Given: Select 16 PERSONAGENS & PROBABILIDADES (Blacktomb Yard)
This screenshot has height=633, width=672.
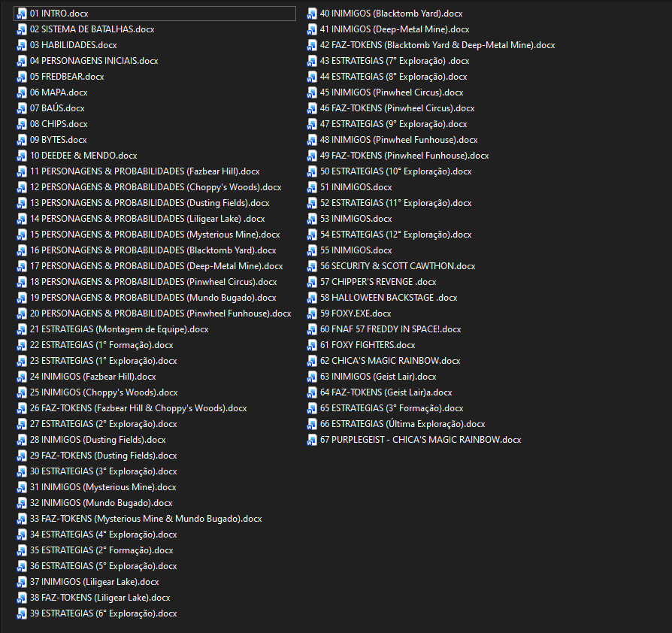Looking at the screenshot, I should coord(153,250).
